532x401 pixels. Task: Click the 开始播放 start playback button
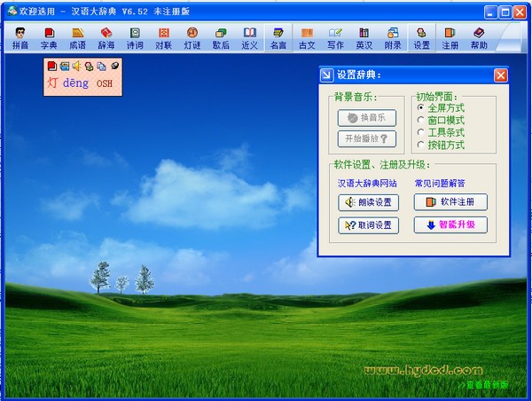367,139
